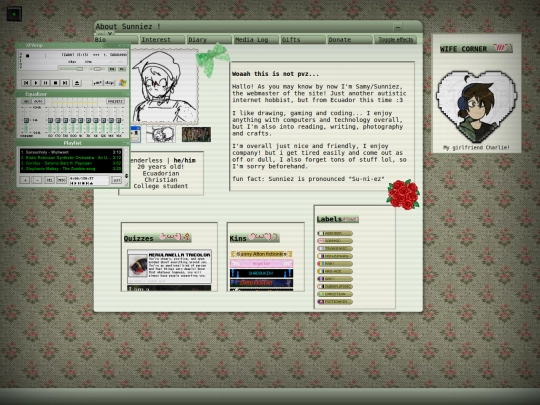Click the small link beside Labels heading
Image resolution: width=540 pixels, height=405 pixels.
(x=351, y=219)
